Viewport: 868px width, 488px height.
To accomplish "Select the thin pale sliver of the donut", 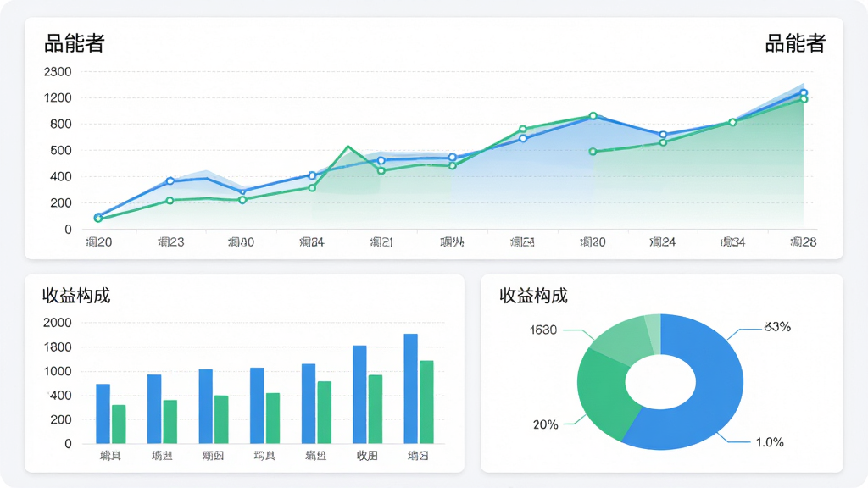I will pos(654,334).
